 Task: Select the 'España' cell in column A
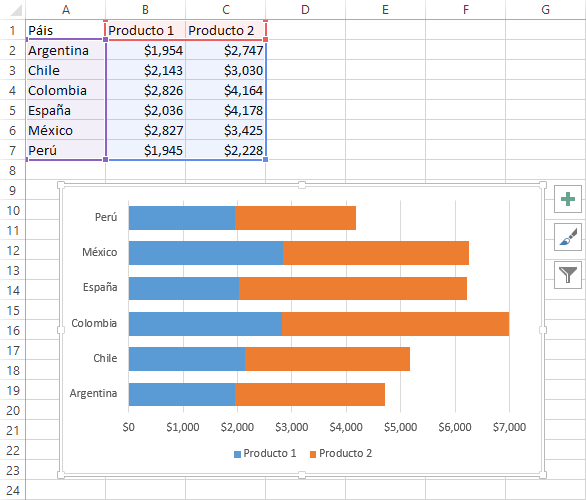(x=66, y=110)
